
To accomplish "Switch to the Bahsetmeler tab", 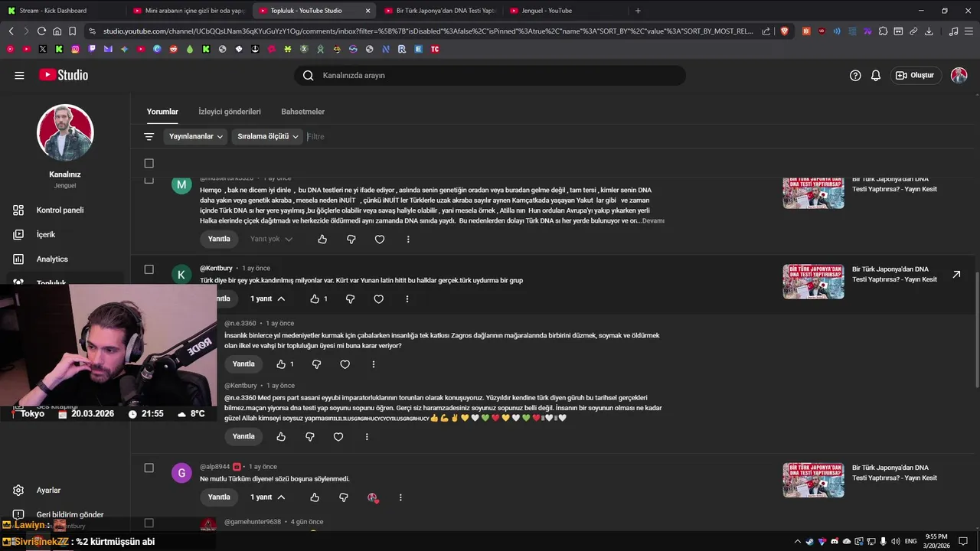I will click(x=302, y=112).
